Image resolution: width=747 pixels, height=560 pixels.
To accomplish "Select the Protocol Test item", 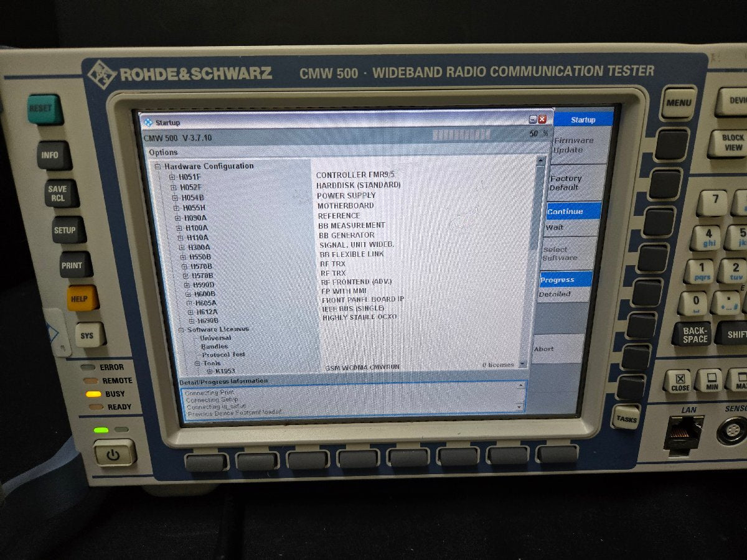I will pos(223,355).
